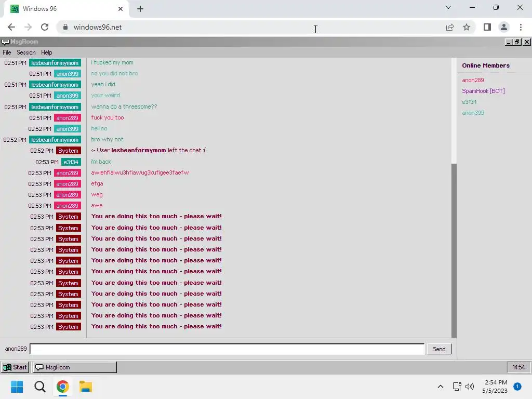Select e3134 in Online Members list

[469, 102]
